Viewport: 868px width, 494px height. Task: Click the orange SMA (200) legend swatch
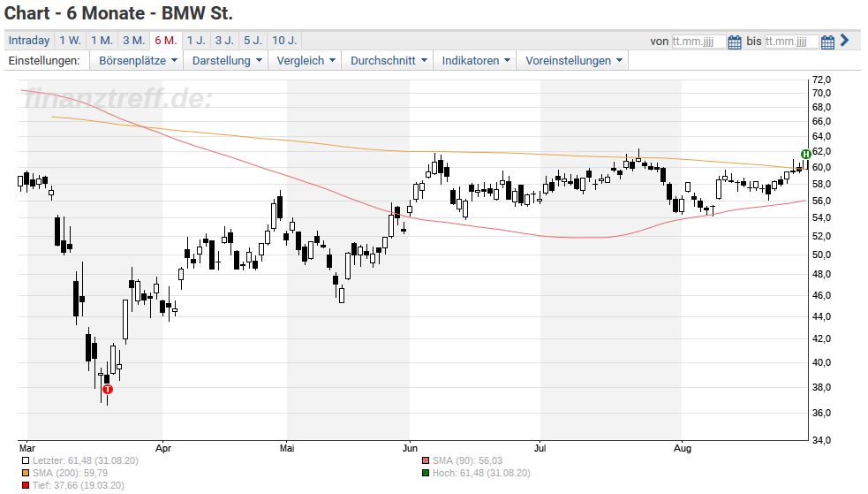click(x=26, y=474)
